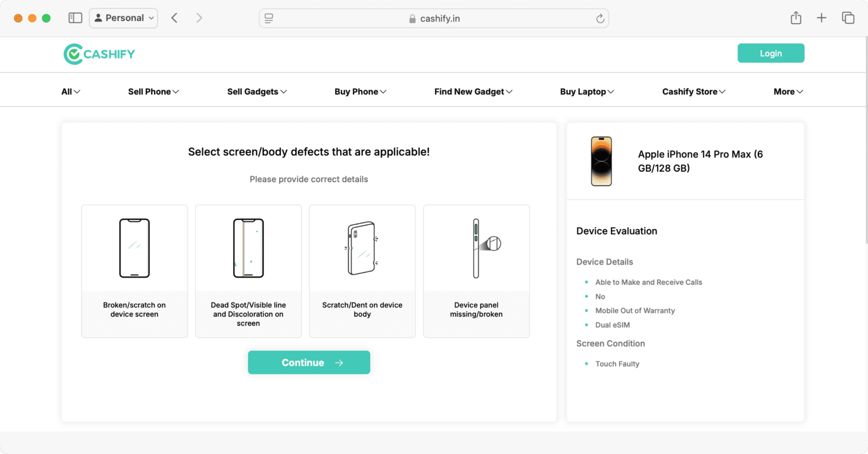Viewport: 868px width, 454px height.
Task: Click the Cashify logo
Action: pyautogui.click(x=99, y=54)
